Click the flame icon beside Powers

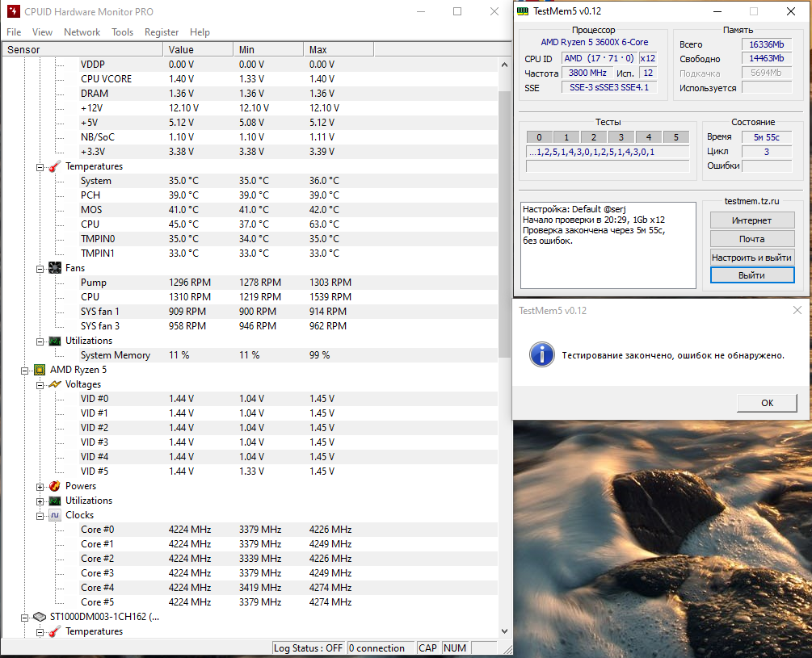point(55,486)
